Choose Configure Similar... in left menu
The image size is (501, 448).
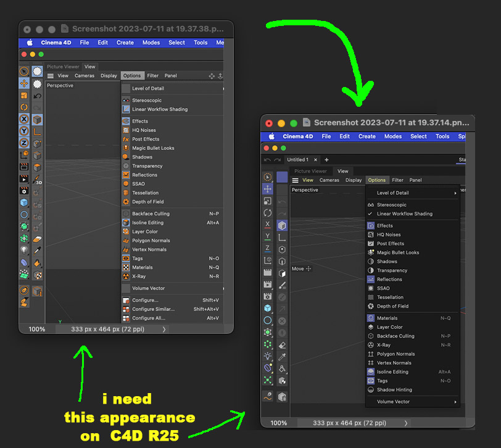click(x=173, y=309)
